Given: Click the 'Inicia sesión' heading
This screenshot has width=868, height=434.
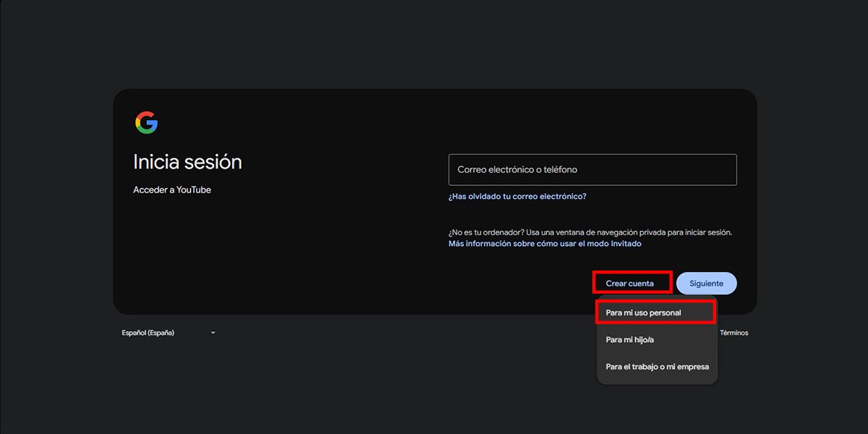Looking at the screenshot, I should click(187, 161).
